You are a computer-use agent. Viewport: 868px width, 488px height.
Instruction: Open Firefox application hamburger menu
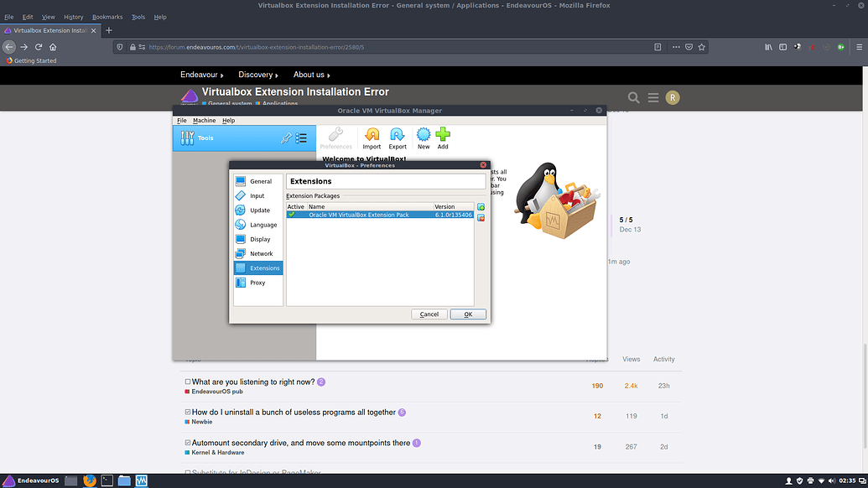point(859,47)
